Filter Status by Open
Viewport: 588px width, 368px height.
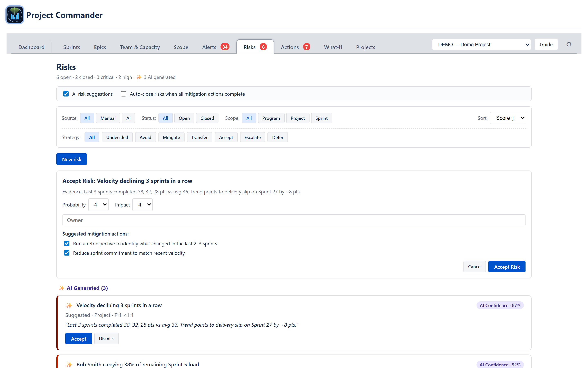click(184, 118)
